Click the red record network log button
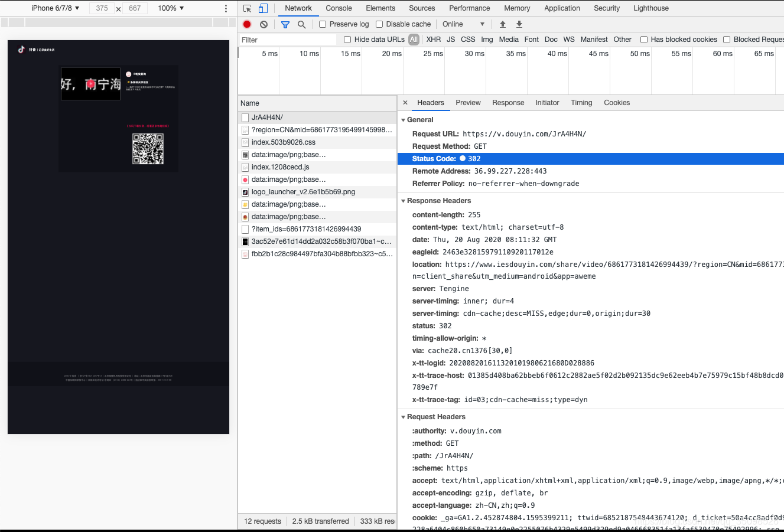This screenshot has height=532, width=784. 247,24
